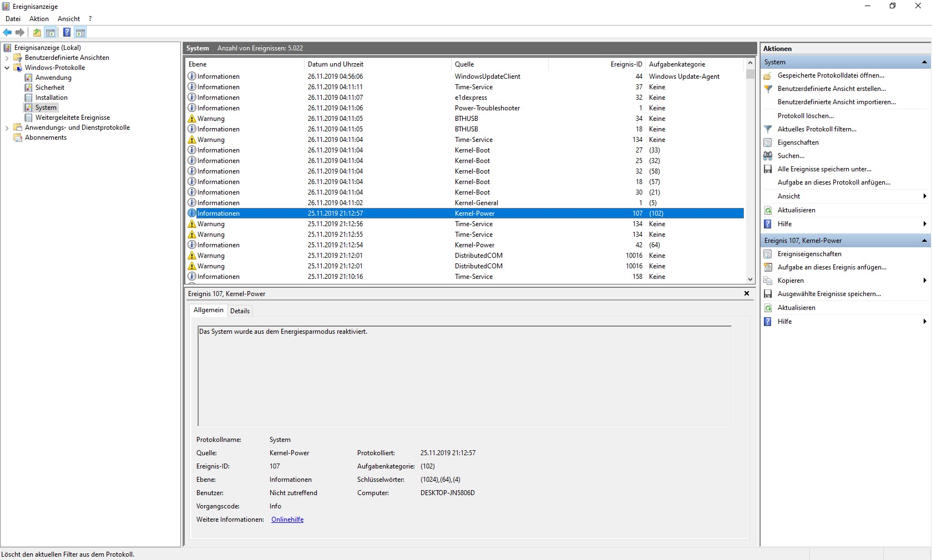Screen dimensions: 932x560
Task: Click Benutzerdefinierte Ansicht importieren
Action: pos(837,102)
